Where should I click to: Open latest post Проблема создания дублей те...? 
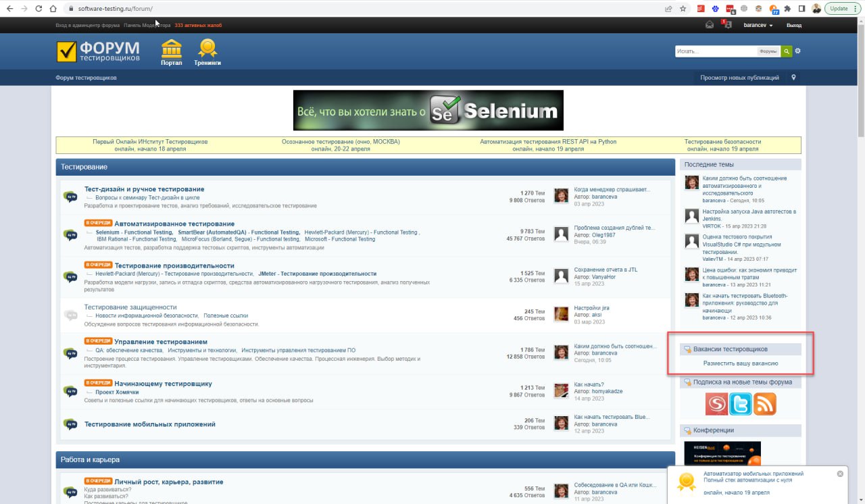[x=614, y=228]
